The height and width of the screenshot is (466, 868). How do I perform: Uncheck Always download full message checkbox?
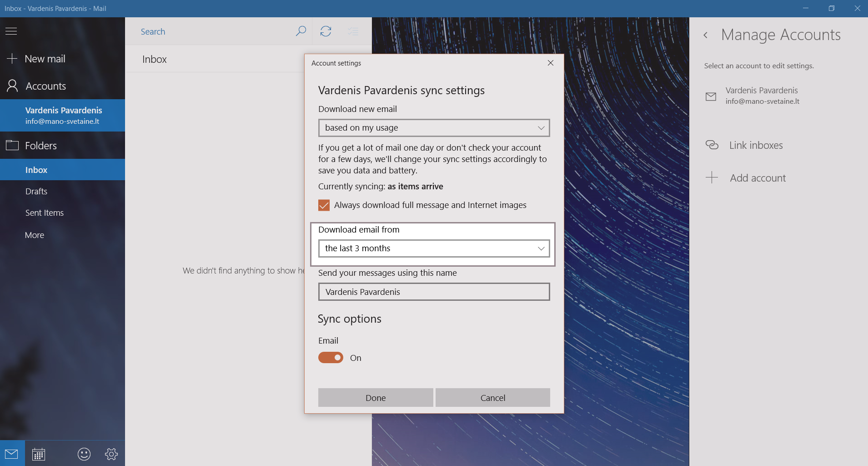pyautogui.click(x=324, y=205)
